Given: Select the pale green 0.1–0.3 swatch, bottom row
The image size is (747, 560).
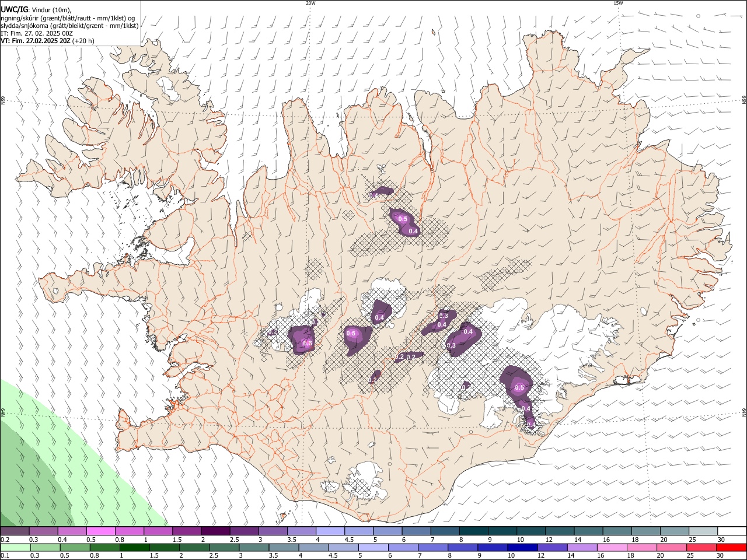Looking at the screenshot, I should tap(15, 547).
